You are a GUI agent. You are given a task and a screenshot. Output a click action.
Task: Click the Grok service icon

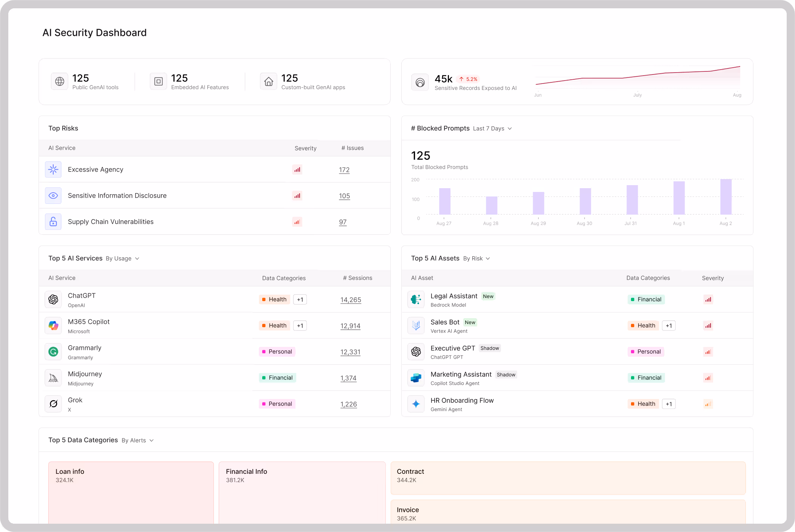[x=53, y=404]
